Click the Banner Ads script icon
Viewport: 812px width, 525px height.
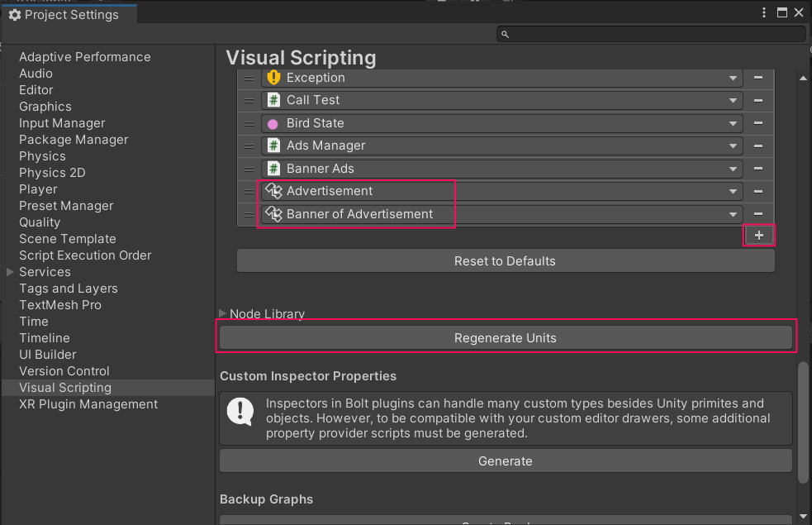coord(273,169)
